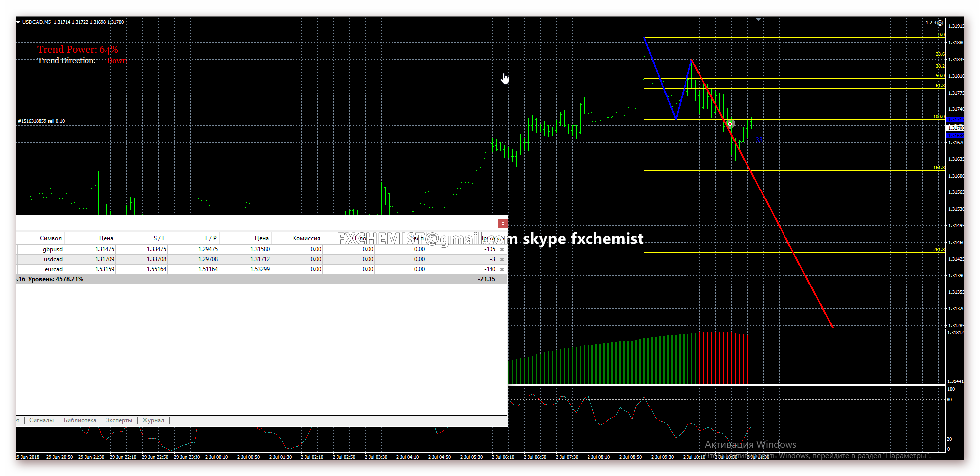Viewport: 980px width, 476px height.
Task: Click the blue 33 label on chart
Action: 759,140
